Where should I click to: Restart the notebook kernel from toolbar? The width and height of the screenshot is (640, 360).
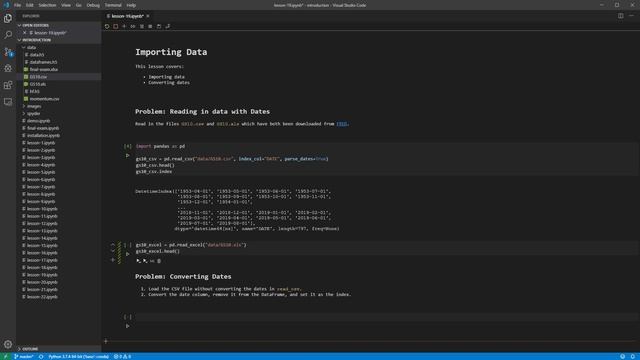[107, 26]
